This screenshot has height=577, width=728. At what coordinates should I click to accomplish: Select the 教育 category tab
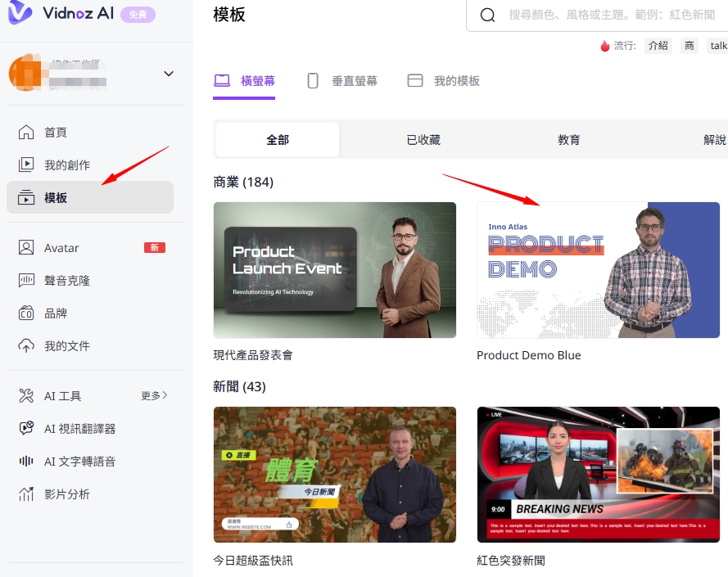569,139
